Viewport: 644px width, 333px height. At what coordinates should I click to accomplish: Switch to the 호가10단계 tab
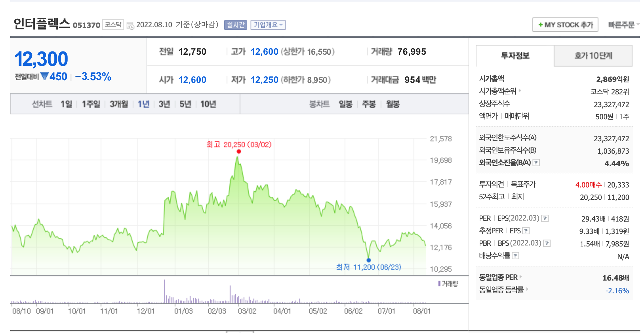pyautogui.click(x=593, y=56)
